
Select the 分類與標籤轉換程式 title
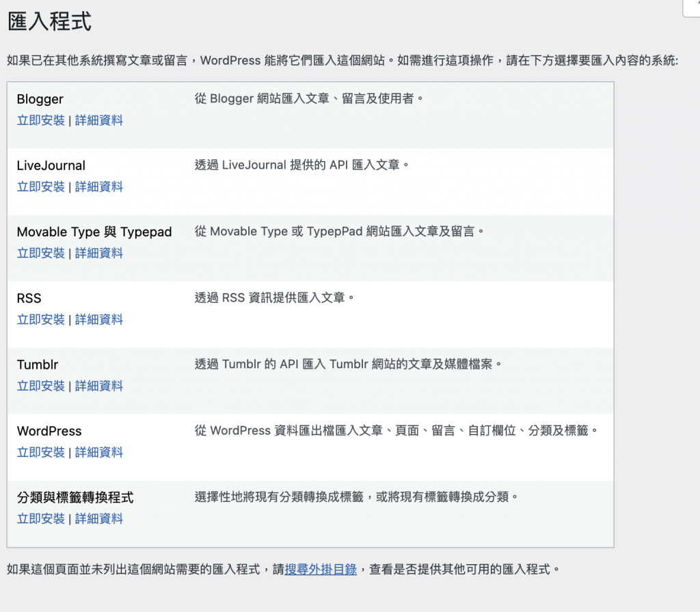tap(75, 498)
